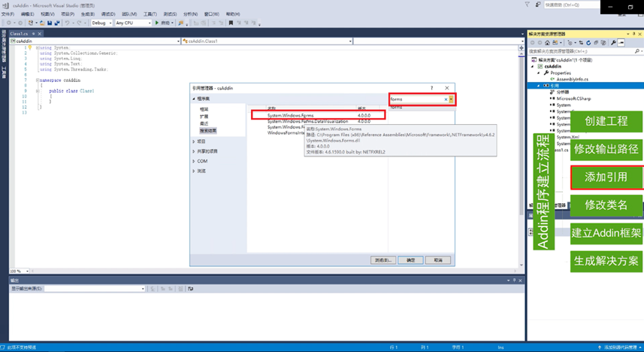Viewport: 644px width, 352px height.
Task: Click the forms search field in Reference Manager
Action: coord(416,99)
